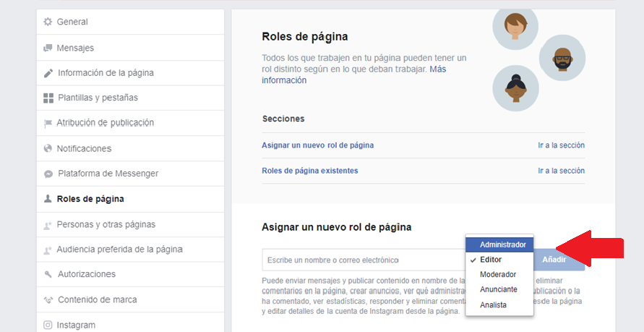The image size is (644, 332).
Task: Click the bearded avatar with glasses
Action: [x=562, y=58]
